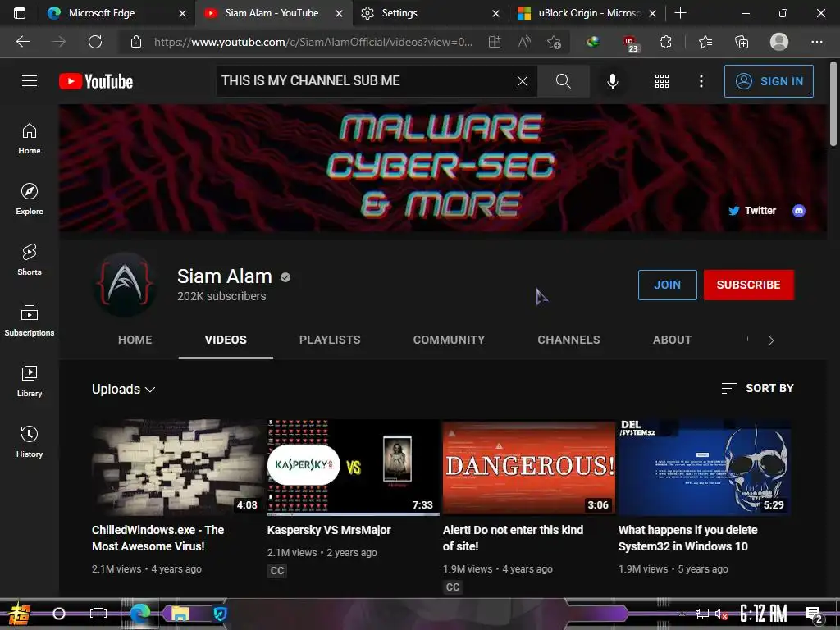Open the Favorites list icon
This screenshot has width=840, height=630.
click(705, 42)
